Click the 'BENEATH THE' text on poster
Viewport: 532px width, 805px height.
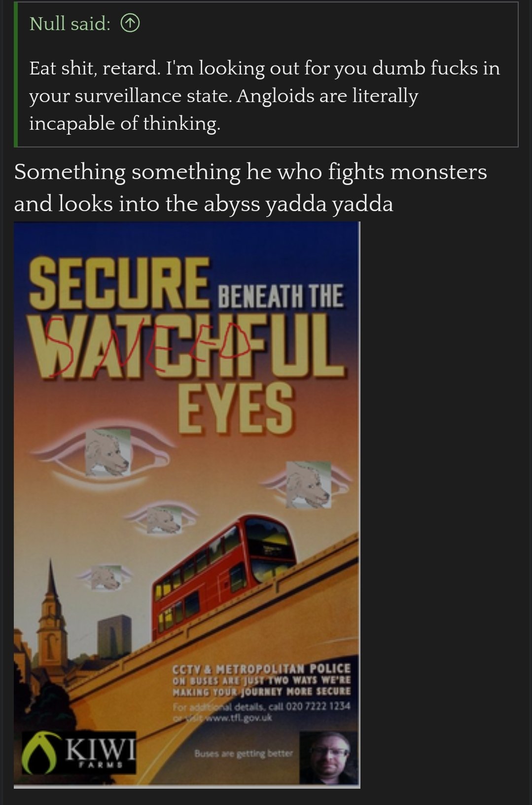280,296
